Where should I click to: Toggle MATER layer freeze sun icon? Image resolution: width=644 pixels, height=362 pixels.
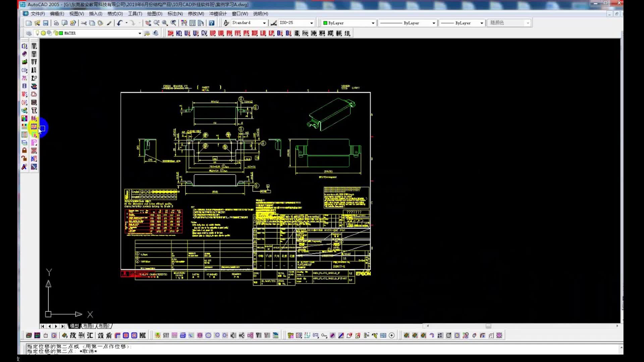point(43,33)
